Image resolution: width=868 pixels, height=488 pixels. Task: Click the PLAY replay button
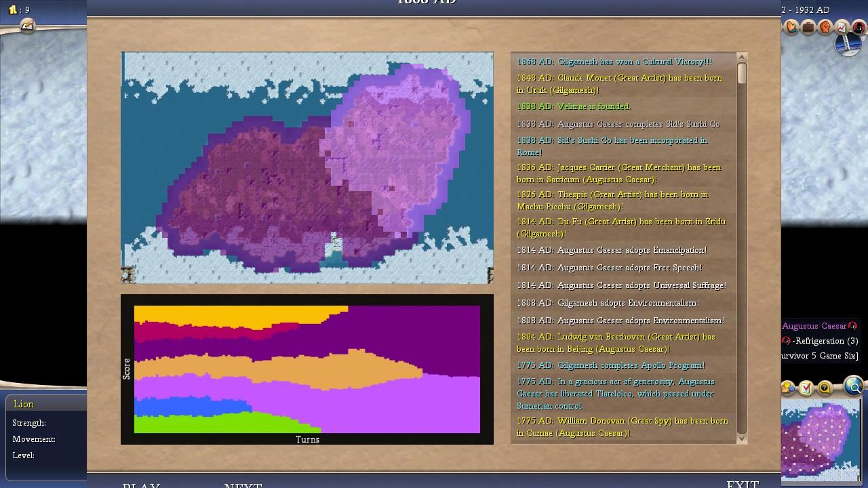pyautogui.click(x=141, y=484)
